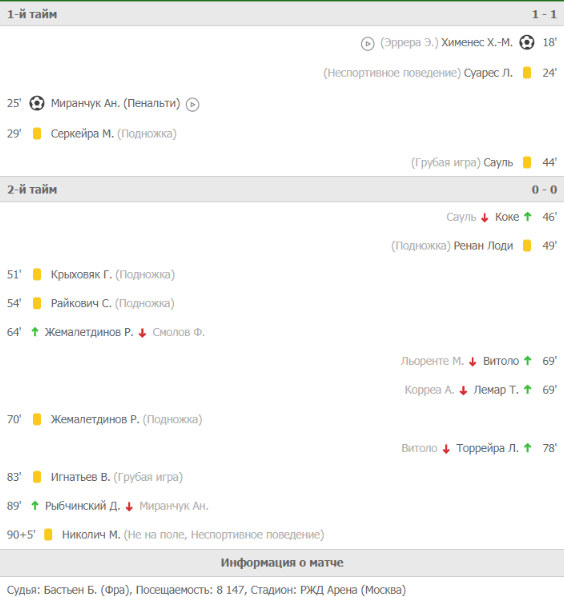The height and width of the screenshot is (597, 564).
Task: Click Сауль yellow card icon at 44'
Action: (527, 163)
